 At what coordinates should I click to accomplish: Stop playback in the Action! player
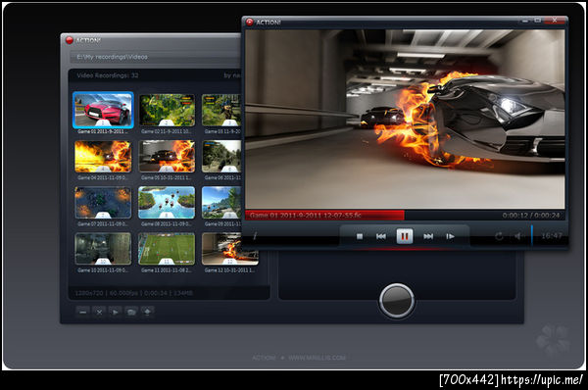coord(360,236)
